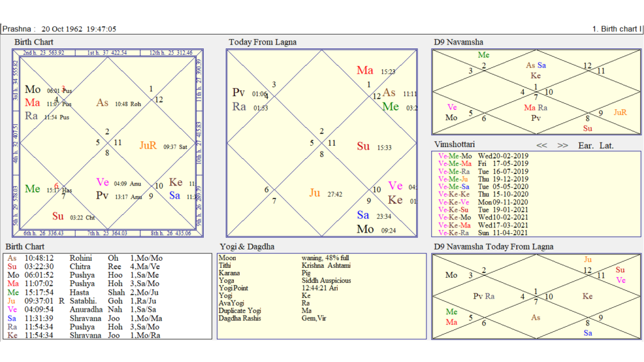Select the Ve-Me-Ma Fri 17-05-2019 dasha row

click(x=483, y=163)
